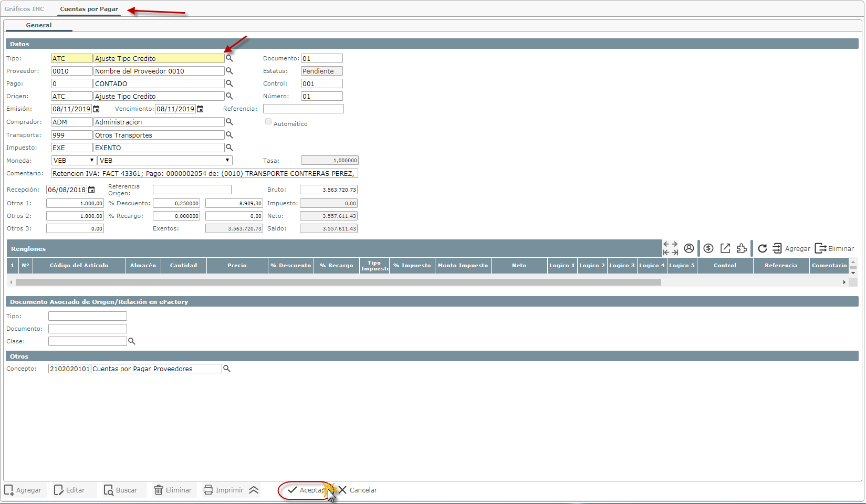Click the puzzle piece icon in Renglones
Viewport: 866px width, 504px height.
pyautogui.click(x=742, y=248)
